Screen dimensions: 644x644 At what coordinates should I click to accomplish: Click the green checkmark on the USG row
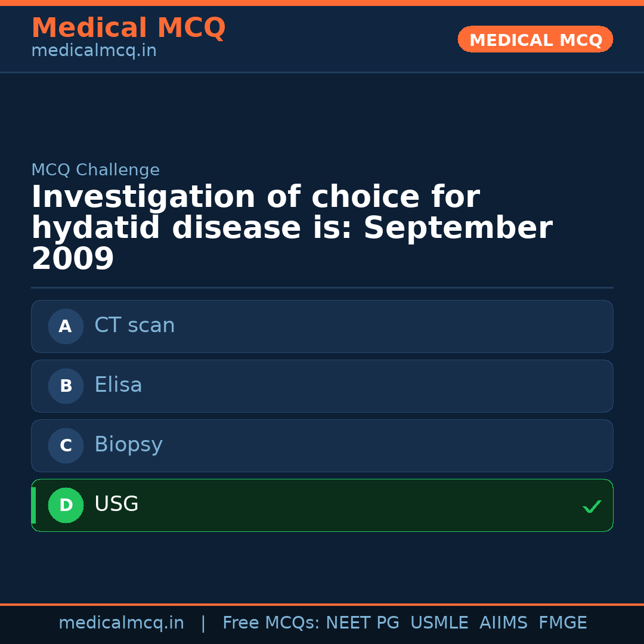(x=592, y=506)
